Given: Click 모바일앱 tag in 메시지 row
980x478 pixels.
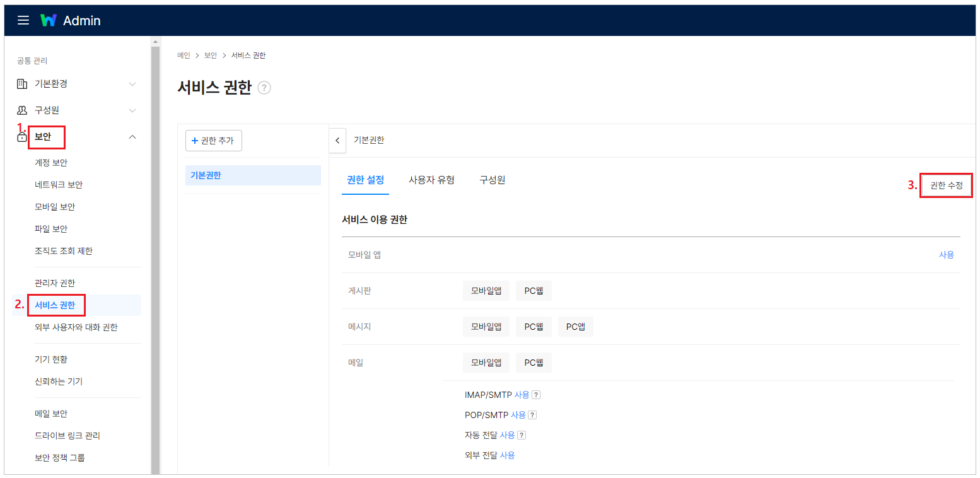Looking at the screenshot, I should [486, 327].
